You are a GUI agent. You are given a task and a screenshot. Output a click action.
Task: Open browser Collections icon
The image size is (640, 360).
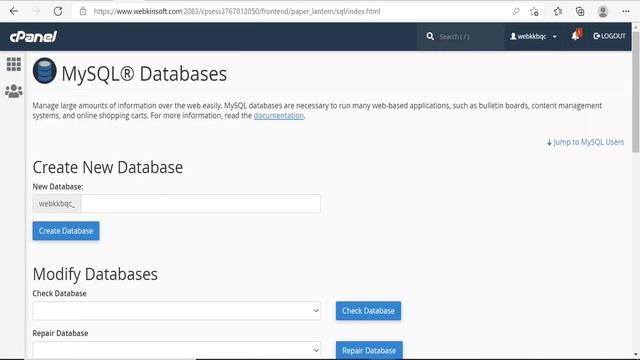coord(580,11)
